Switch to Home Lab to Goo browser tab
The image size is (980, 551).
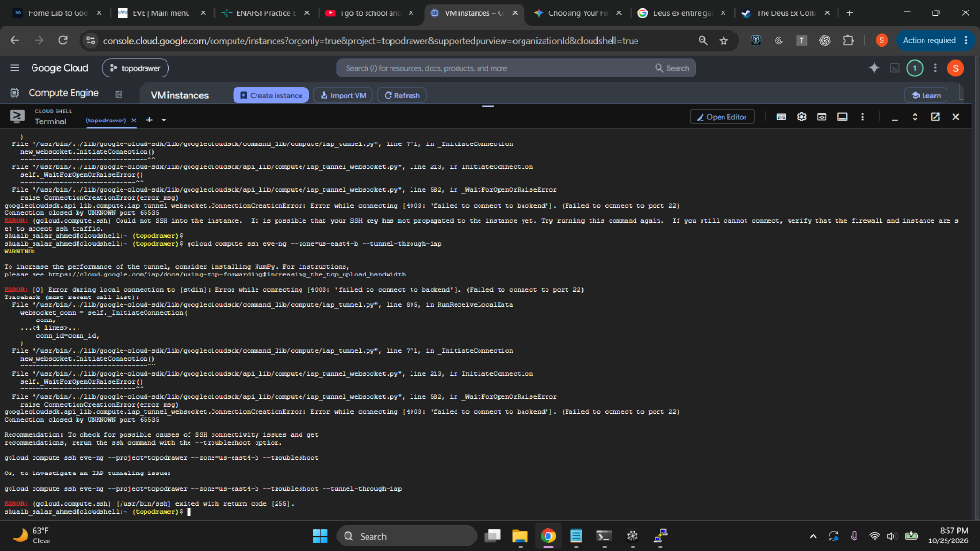tap(58, 13)
